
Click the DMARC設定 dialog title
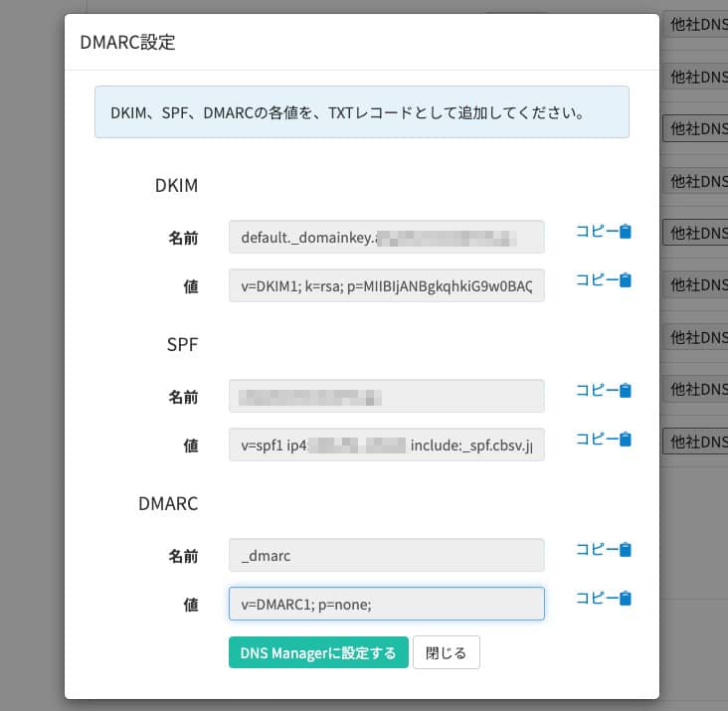point(127,42)
